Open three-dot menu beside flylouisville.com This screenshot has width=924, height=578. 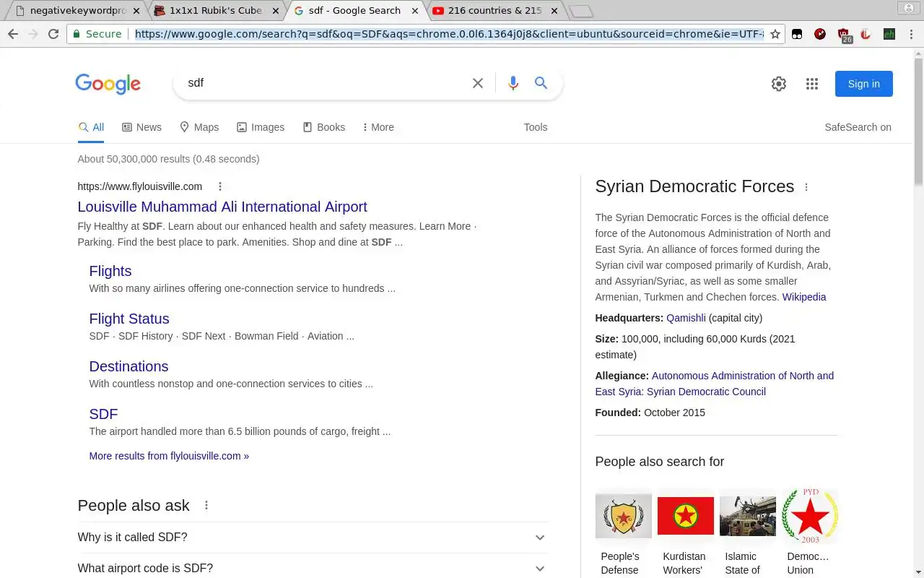pyautogui.click(x=220, y=186)
